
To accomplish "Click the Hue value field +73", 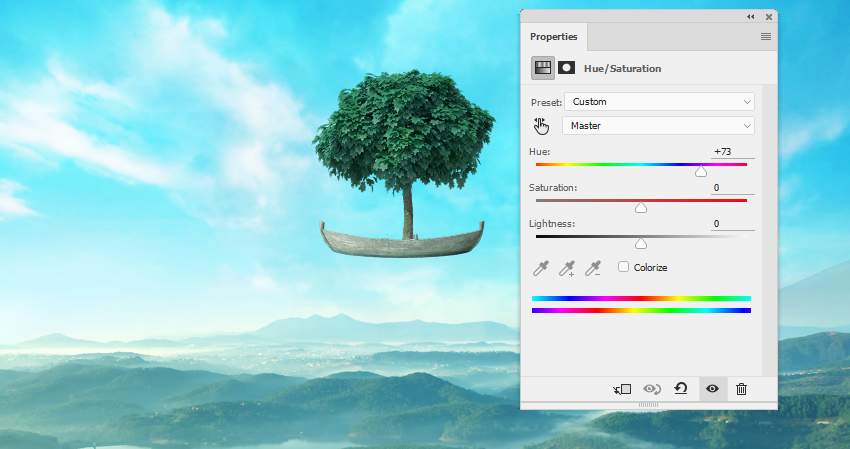I will (x=732, y=152).
